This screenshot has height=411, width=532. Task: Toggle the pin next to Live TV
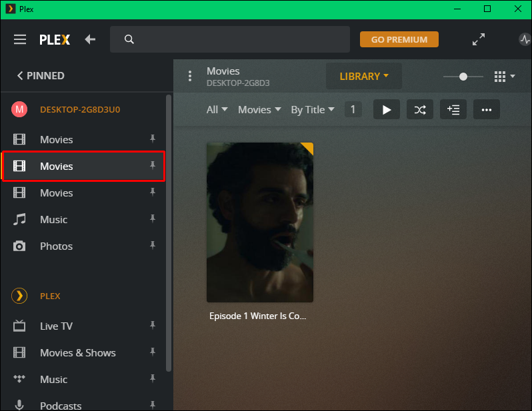tap(153, 326)
